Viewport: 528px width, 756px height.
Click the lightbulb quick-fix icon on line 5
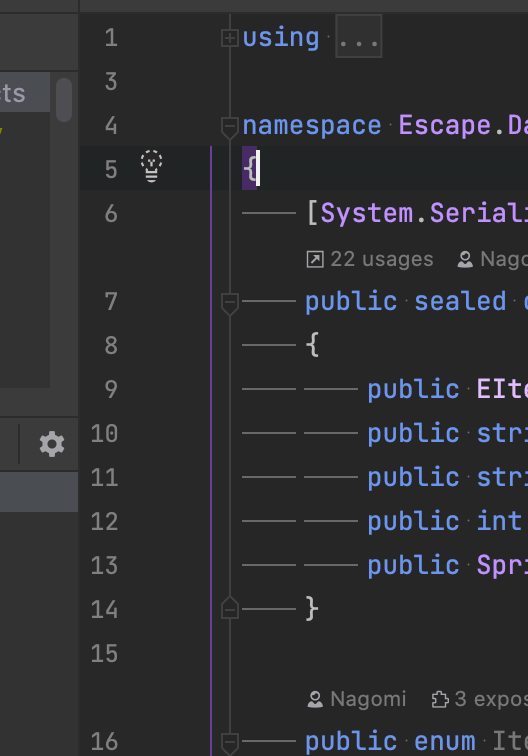click(x=151, y=167)
